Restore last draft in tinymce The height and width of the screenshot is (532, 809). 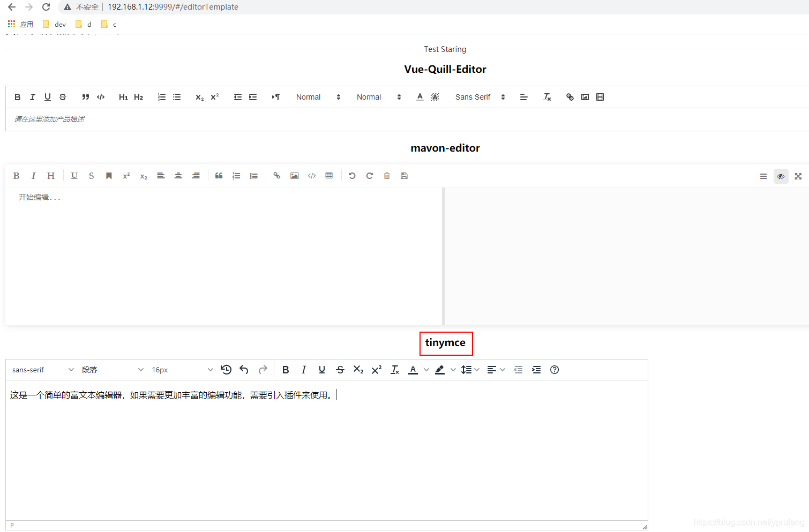pyautogui.click(x=226, y=370)
